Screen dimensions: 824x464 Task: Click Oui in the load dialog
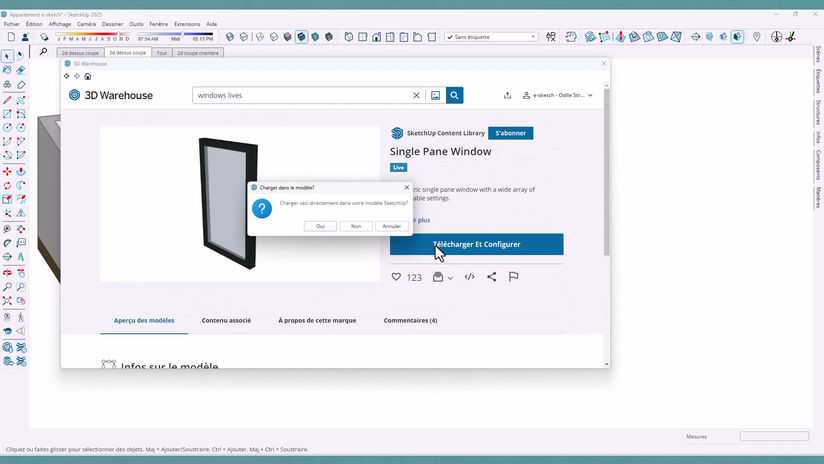(320, 226)
